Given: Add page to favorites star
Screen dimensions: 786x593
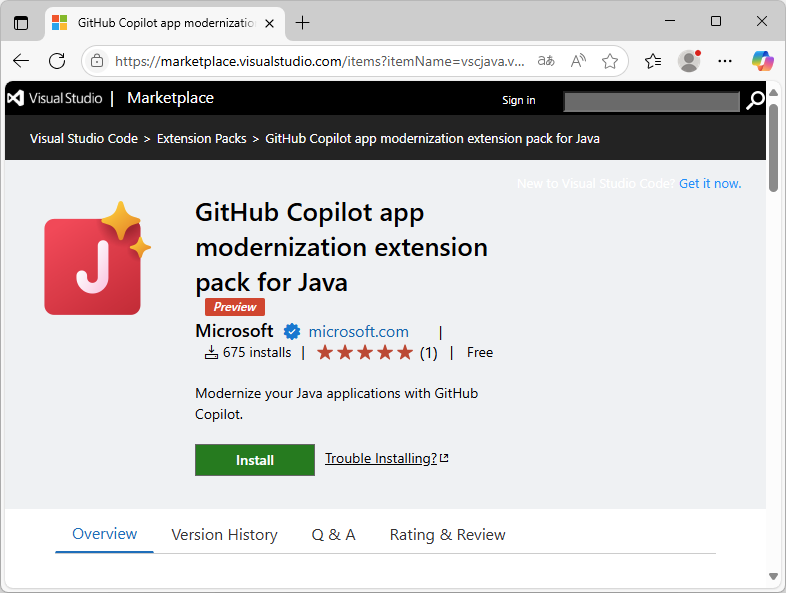Looking at the screenshot, I should (x=610, y=61).
